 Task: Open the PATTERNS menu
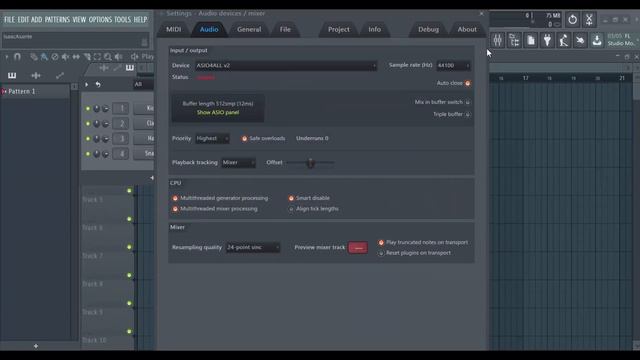(57, 20)
